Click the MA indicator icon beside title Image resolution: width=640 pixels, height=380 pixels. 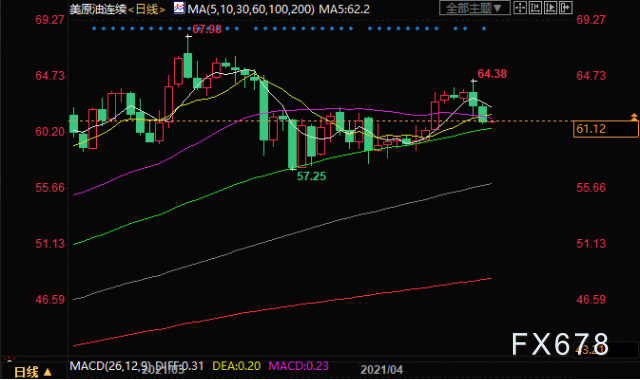click(179, 8)
